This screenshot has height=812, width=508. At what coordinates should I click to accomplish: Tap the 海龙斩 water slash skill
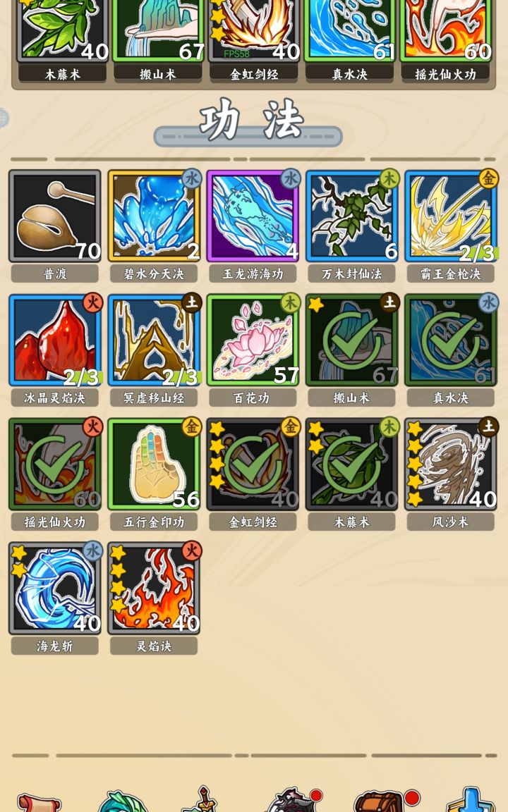click(54, 589)
